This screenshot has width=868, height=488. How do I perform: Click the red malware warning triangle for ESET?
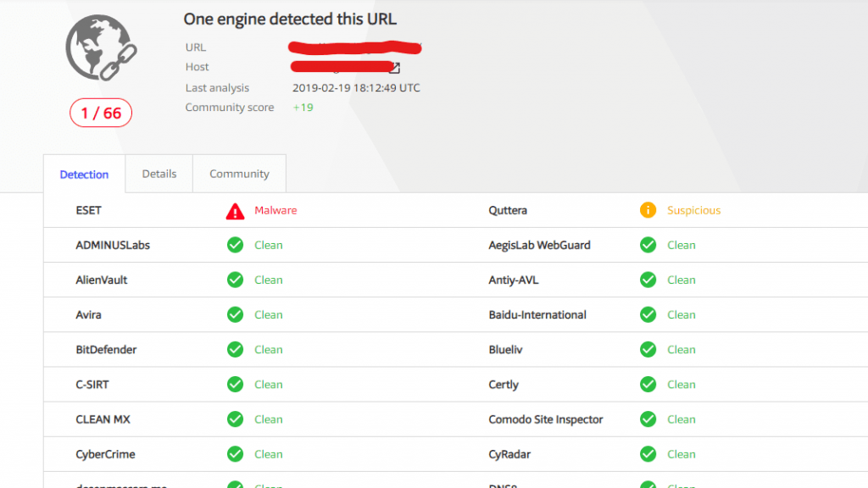tap(236, 211)
